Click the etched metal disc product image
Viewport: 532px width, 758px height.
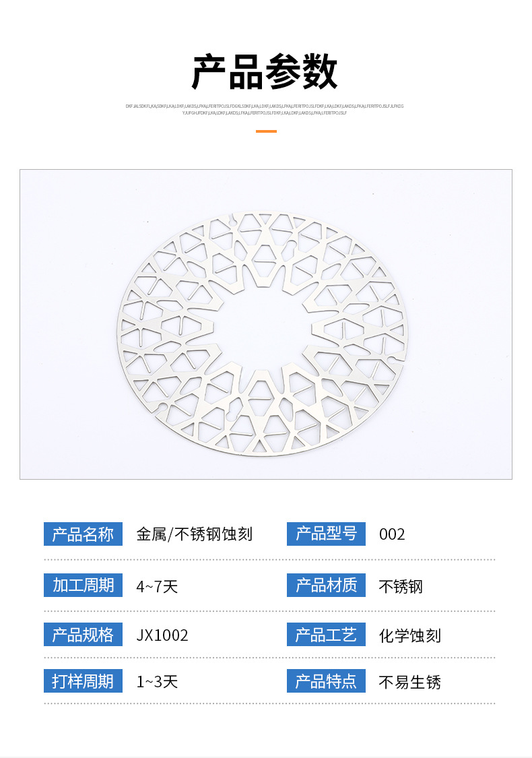click(x=266, y=324)
